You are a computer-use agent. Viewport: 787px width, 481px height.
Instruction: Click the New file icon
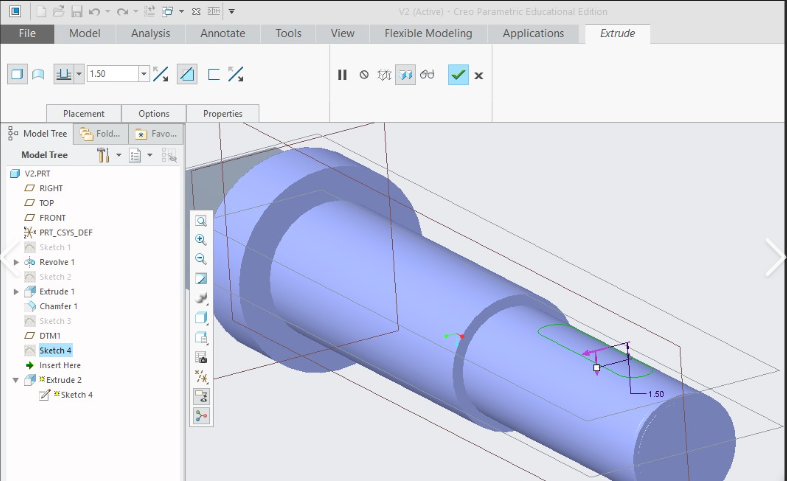pyautogui.click(x=42, y=11)
